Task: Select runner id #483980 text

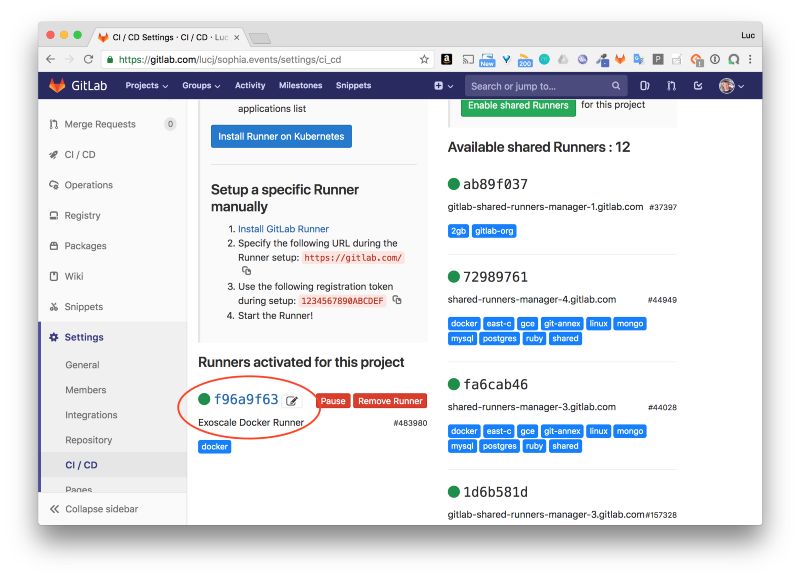Action: coord(410,423)
